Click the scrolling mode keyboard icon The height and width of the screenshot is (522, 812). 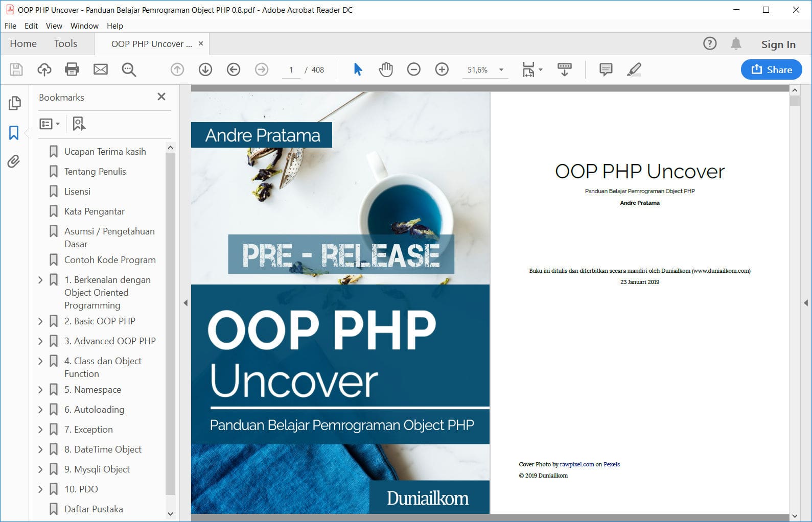[565, 69]
